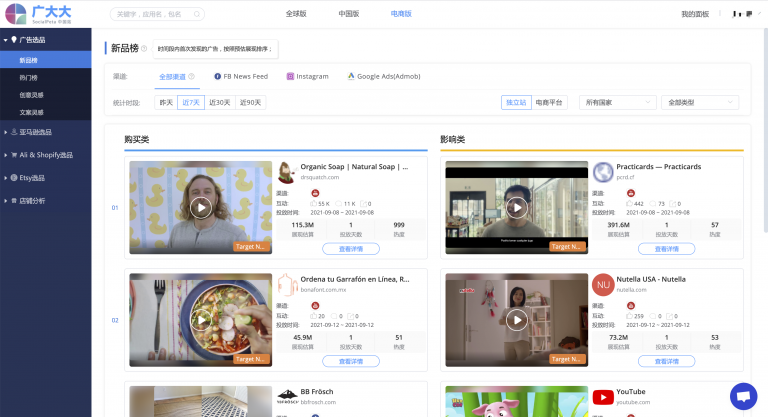Screen dimensions: 768x417
Task: Click Target N... tag on Organic Soap video
Action: tap(251, 246)
